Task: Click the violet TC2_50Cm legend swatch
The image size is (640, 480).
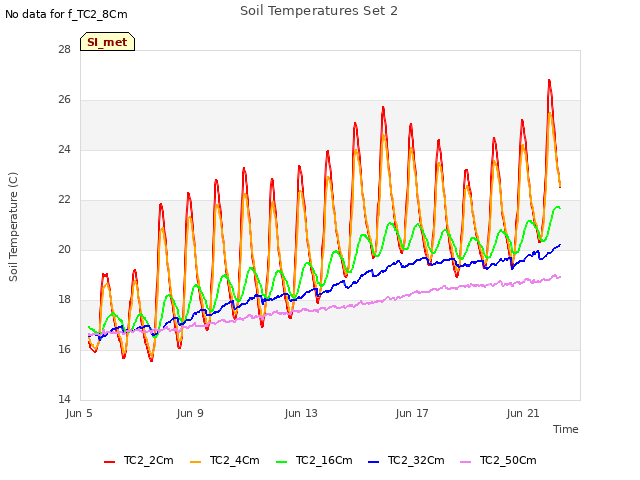Action: point(466,462)
